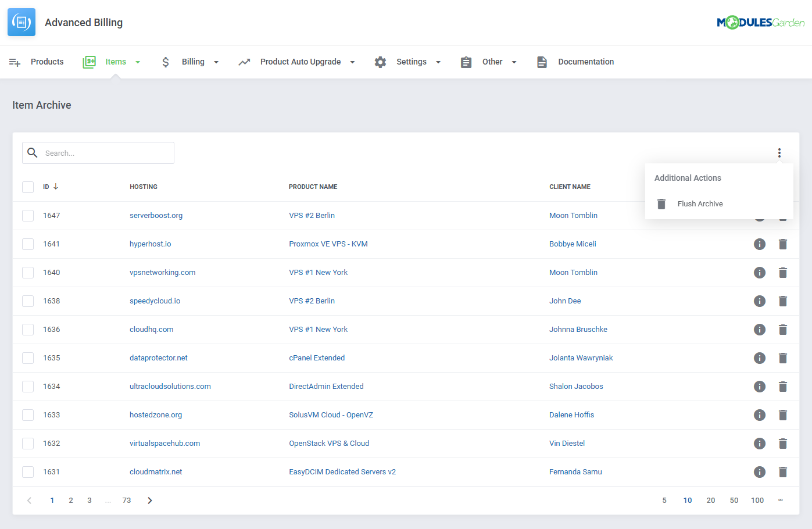Expand the Settings dropdown arrow

point(438,62)
